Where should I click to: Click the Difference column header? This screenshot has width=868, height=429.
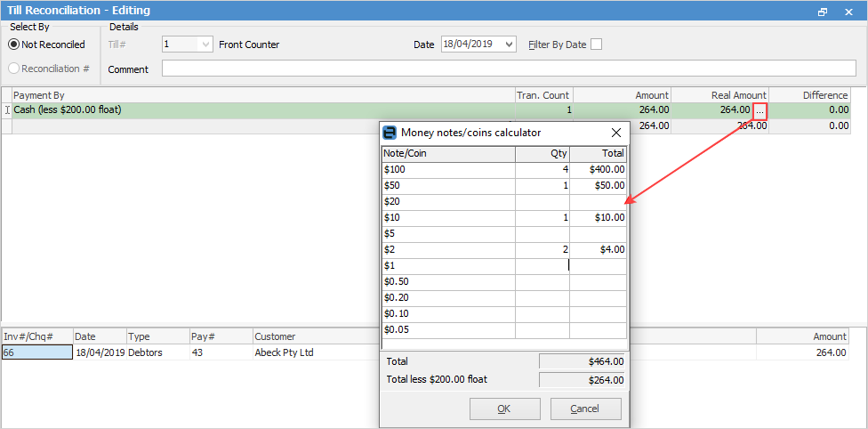point(809,95)
